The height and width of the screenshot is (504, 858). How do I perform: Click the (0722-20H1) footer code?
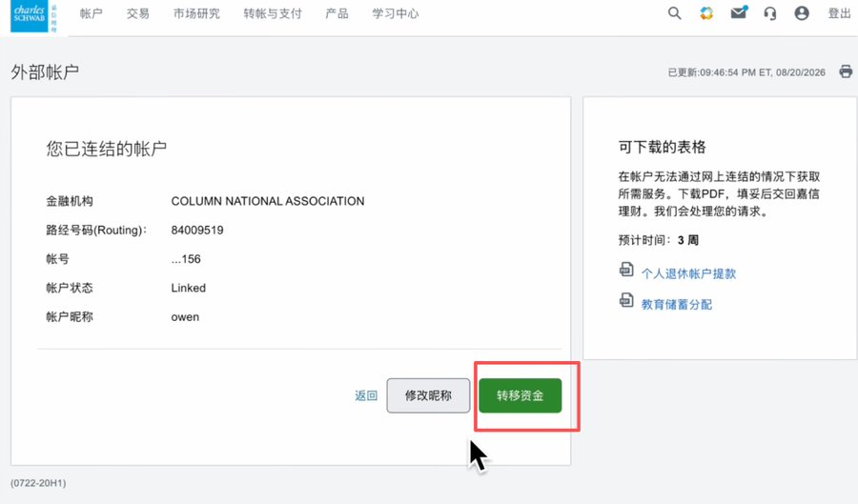point(38,483)
